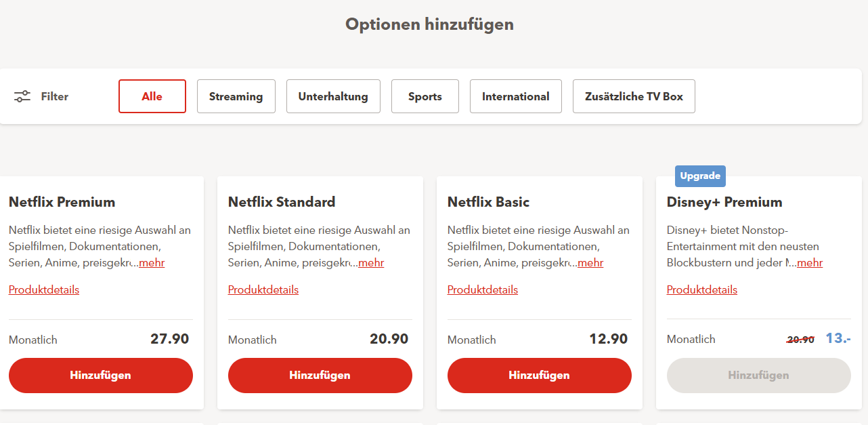Open the International filter tab
This screenshot has width=868, height=425.
point(515,96)
